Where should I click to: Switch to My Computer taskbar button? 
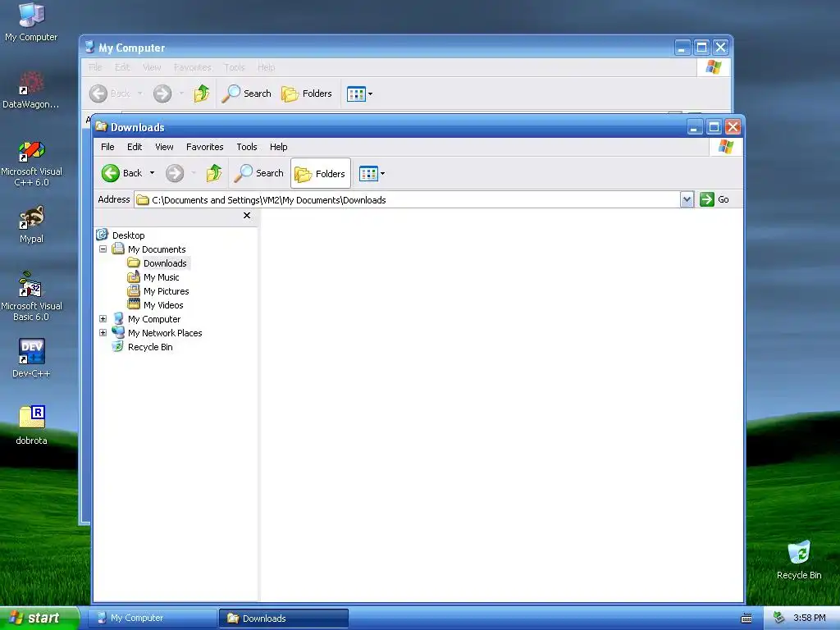click(152, 618)
